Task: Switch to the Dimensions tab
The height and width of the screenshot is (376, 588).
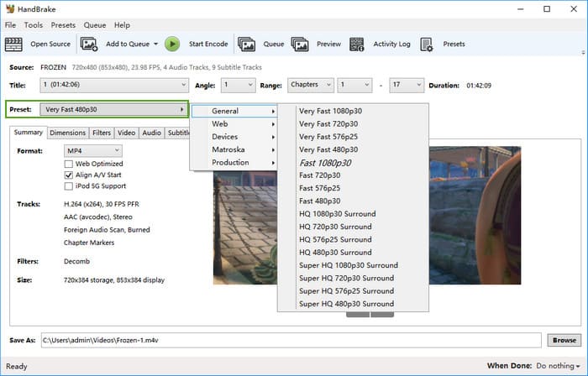Action: point(68,133)
